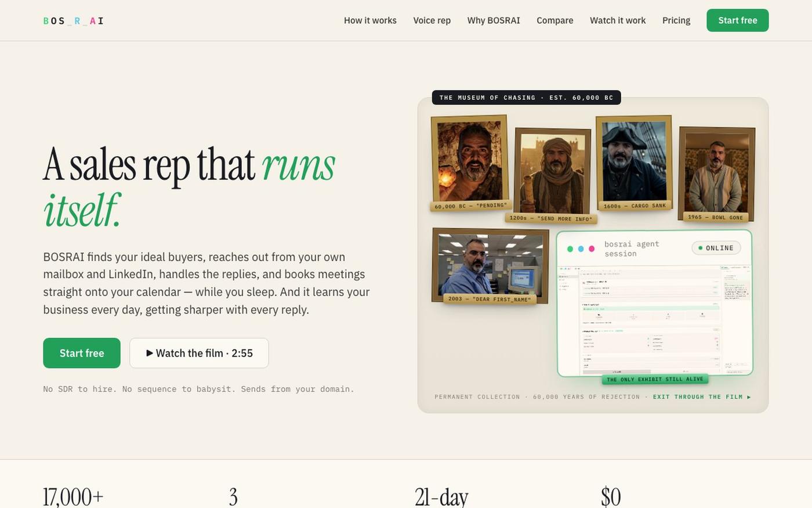
Task: Click Start free in the navigation bar
Action: coord(737,20)
